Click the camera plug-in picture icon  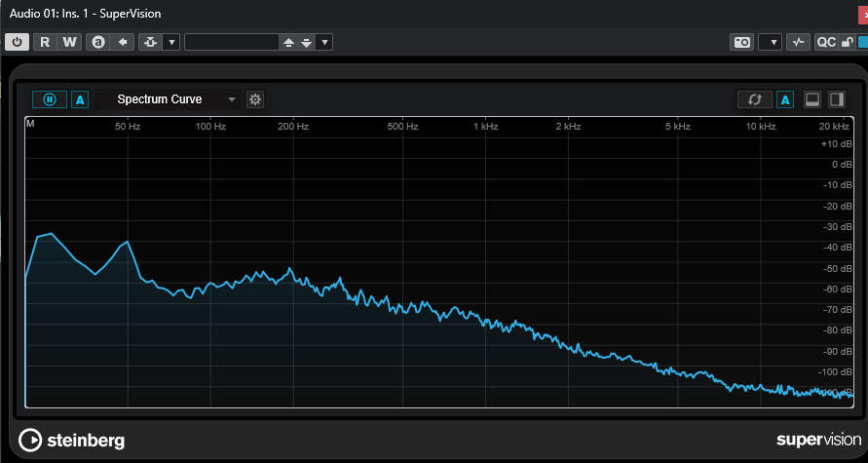point(741,42)
